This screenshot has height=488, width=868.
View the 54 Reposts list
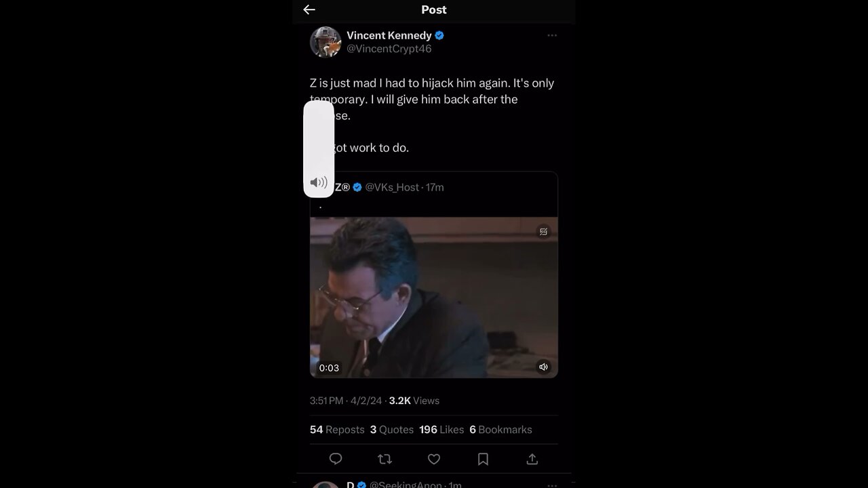(337, 430)
